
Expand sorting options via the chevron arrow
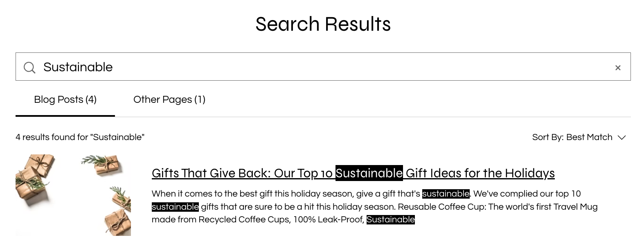(x=622, y=138)
